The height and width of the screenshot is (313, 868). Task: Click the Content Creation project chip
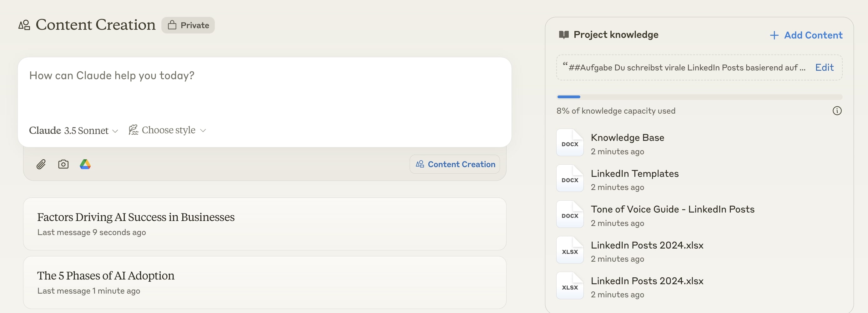click(x=455, y=164)
